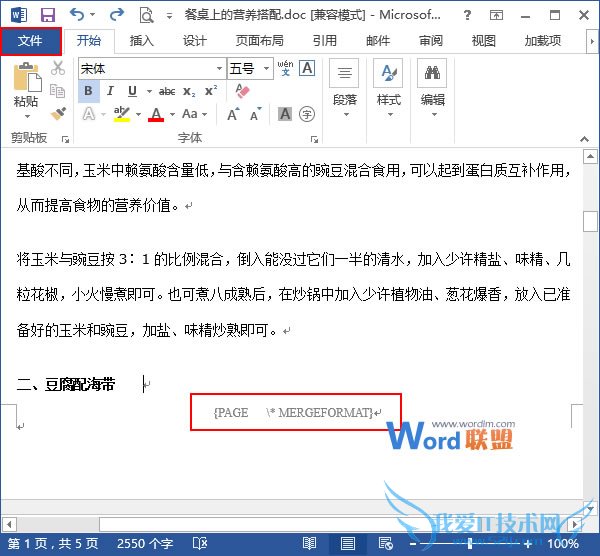Click the enclosed character 字 icon
The height and width of the screenshot is (556, 600).
click(x=307, y=114)
